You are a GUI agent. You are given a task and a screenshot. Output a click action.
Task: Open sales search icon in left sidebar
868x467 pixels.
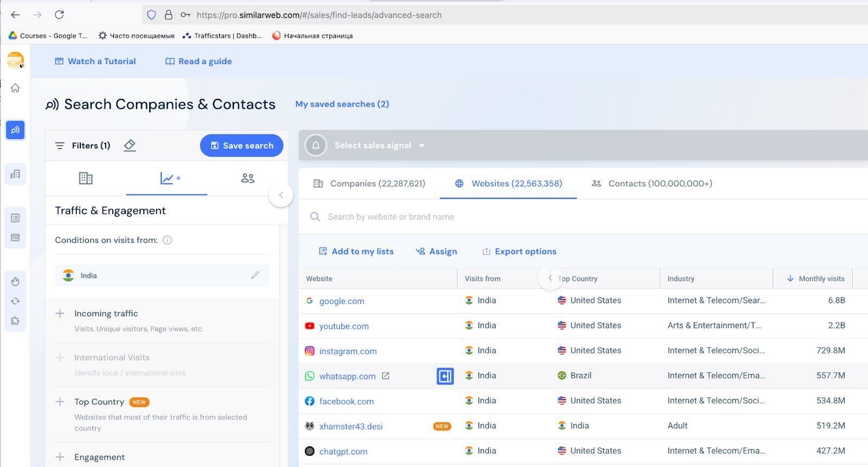pos(15,130)
